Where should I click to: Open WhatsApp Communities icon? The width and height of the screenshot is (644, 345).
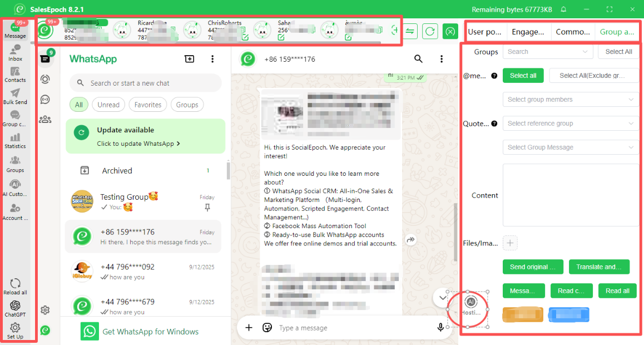pyautogui.click(x=45, y=120)
